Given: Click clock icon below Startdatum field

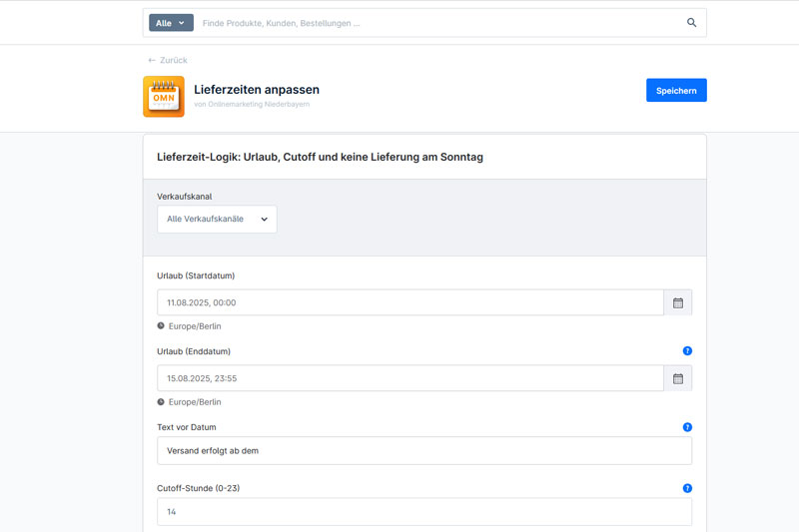Looking at the screenshot, I should pos(161,325).
